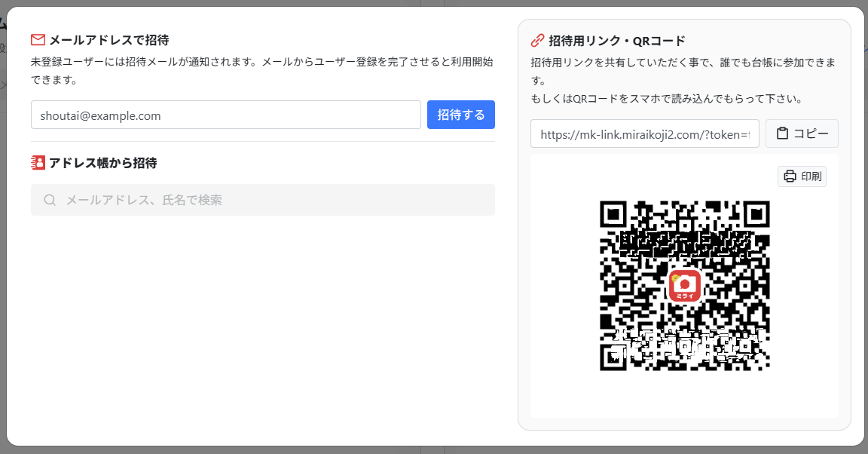
Task: Click the 招待用リンク・QRコード heading
Action: tap(617, 41)
